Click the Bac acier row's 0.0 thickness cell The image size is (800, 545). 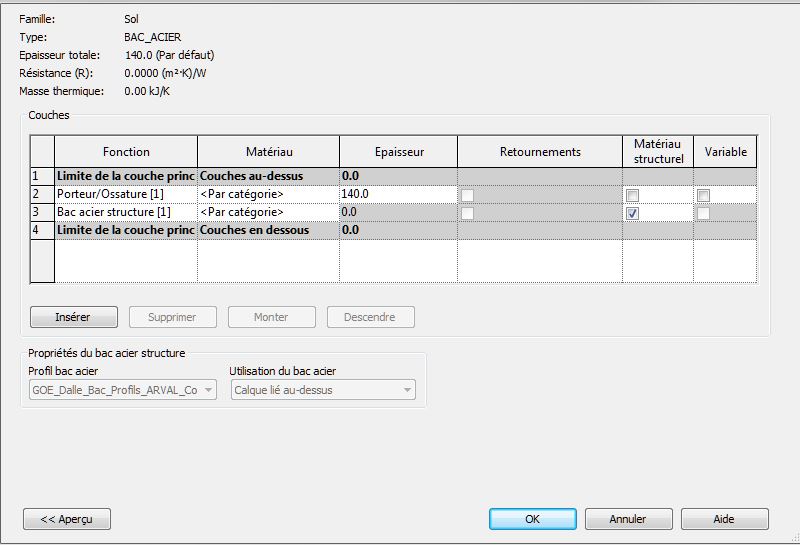click(x=398, y=213)
